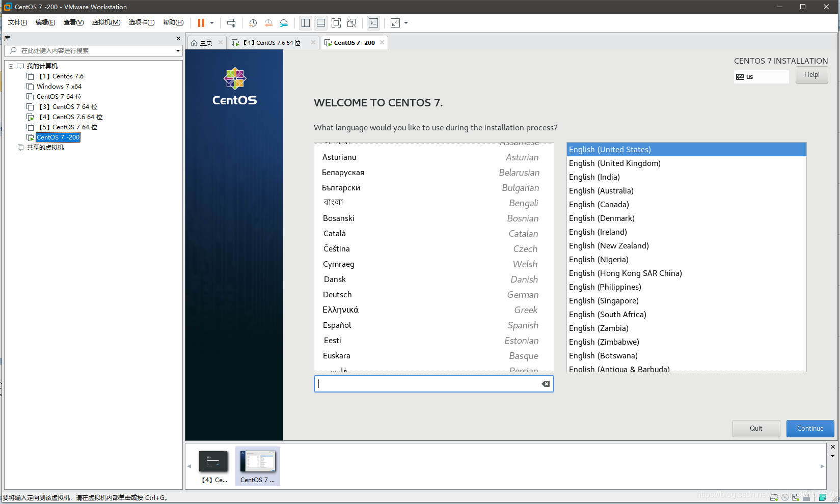Open the 帮助(H) menu
The image size is (840, 504).
click(x=173, y=22)
